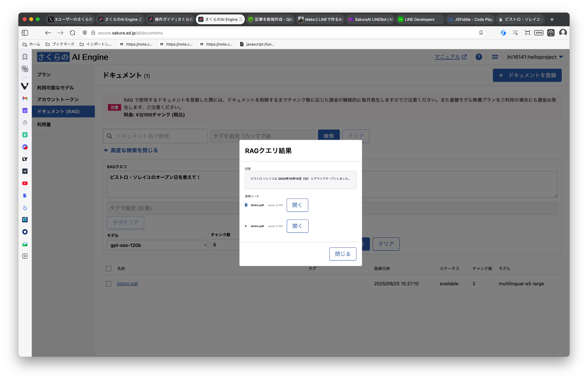The height and width of the screenshot is (381, 588).
Task: Open the Vivaldi panel bookmarks icon
Action: [25, 57]
